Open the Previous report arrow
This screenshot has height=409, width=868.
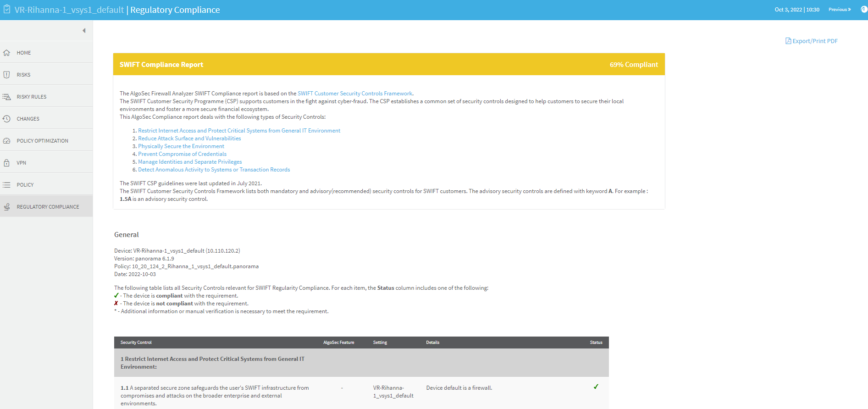[840, 10]
